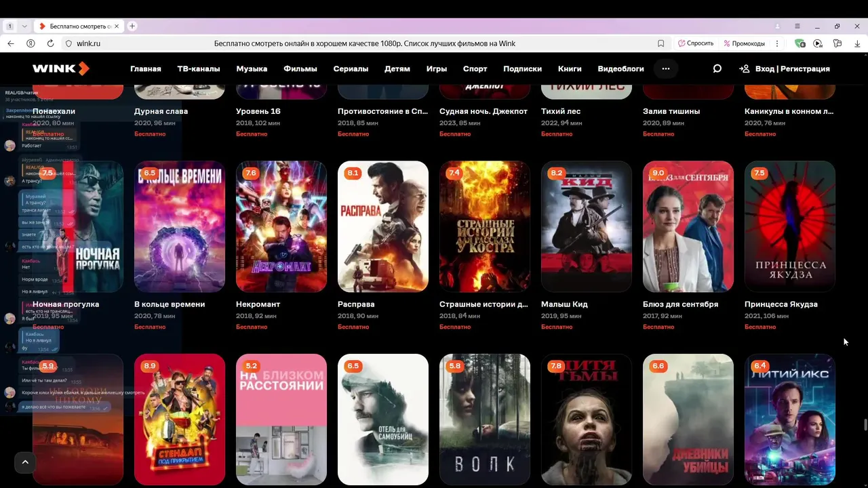Screen dimensions: 868x488
Task: Click the Судная ночь. Джекпот title
Action: 484,111
